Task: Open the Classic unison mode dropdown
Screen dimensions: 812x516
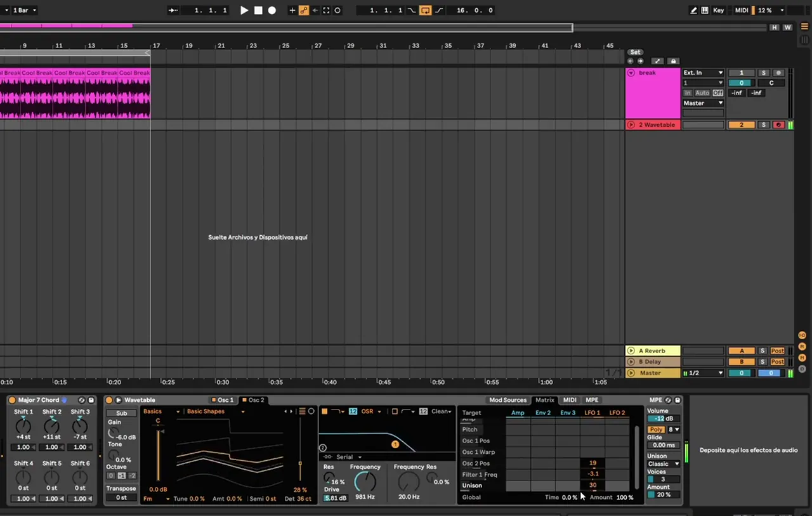Action: coord(663,464)
